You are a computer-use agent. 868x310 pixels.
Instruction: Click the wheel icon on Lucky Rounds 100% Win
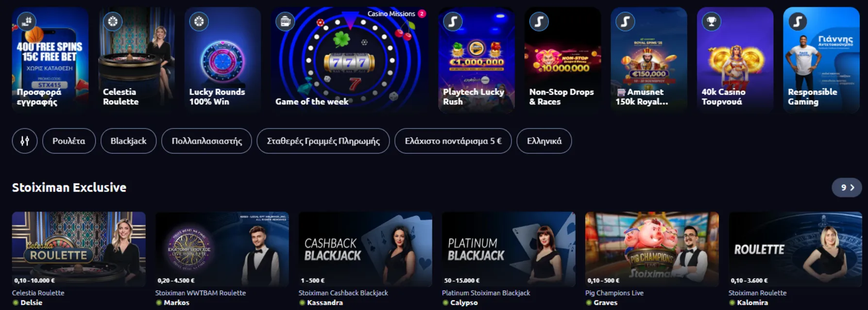199,21
